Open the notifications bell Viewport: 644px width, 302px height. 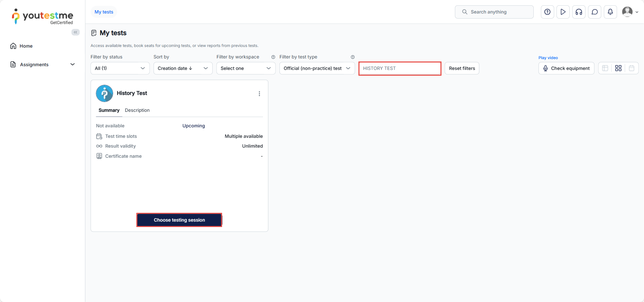(610, 12)
